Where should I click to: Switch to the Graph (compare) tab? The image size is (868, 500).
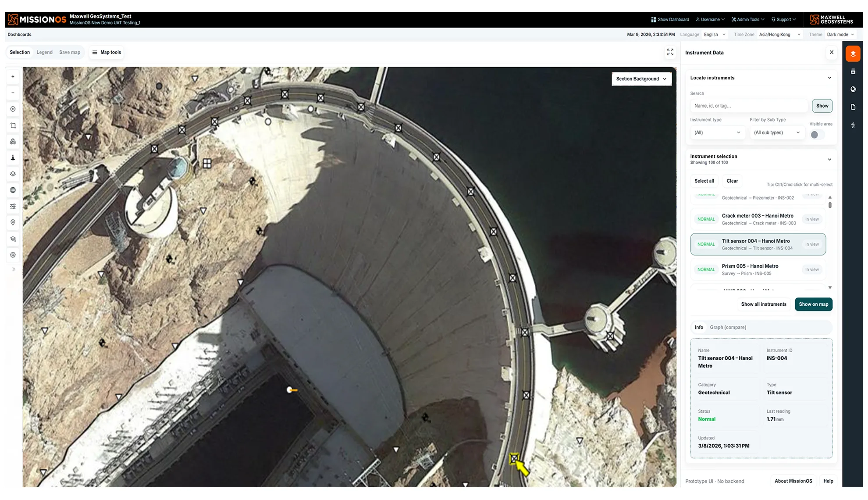pos(728,328)
